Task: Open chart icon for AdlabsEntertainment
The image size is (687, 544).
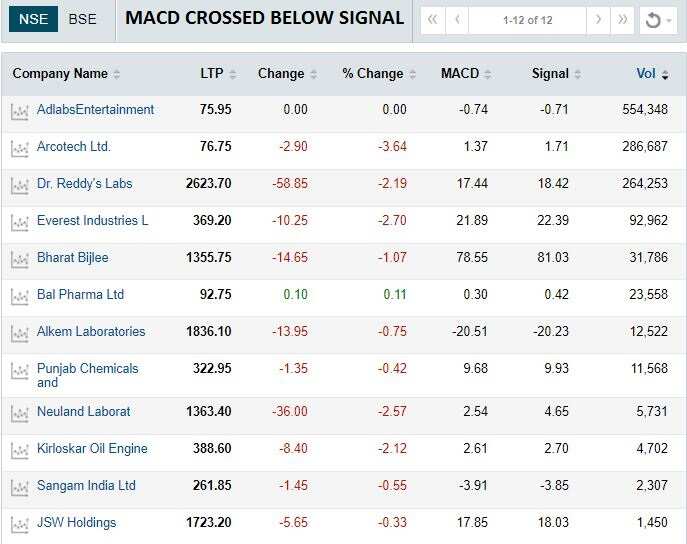Action: click(x=19, y=111)
